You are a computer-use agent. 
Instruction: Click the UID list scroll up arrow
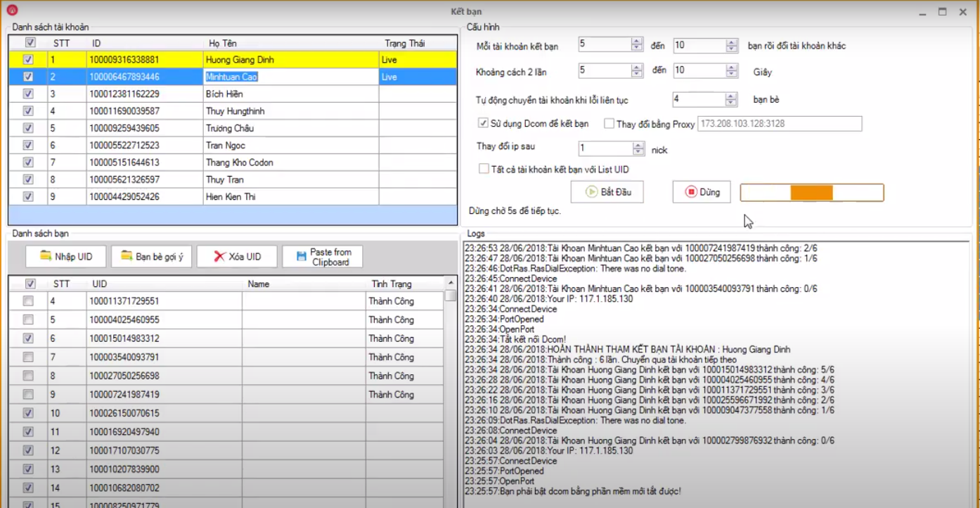pos(450,283)
